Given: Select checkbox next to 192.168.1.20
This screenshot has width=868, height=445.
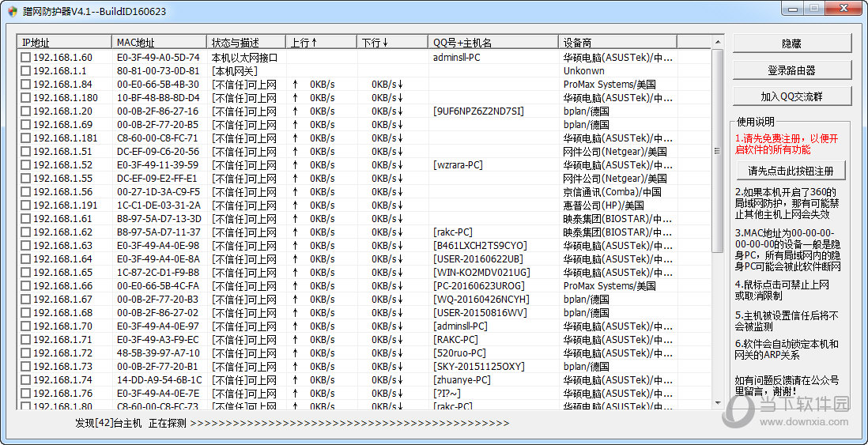Looking at the screenshot, I should point(25,111).
